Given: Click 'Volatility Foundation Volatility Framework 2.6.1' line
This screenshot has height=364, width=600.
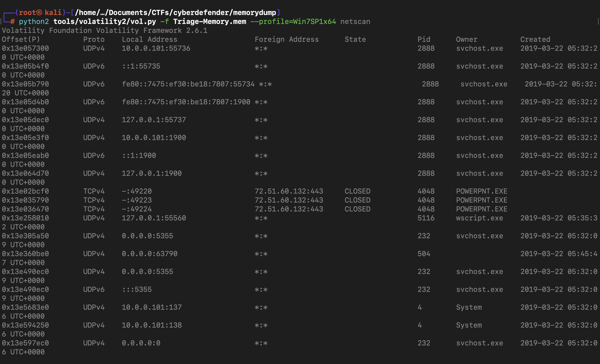Looking at the screenshot, I should point(105,30).
